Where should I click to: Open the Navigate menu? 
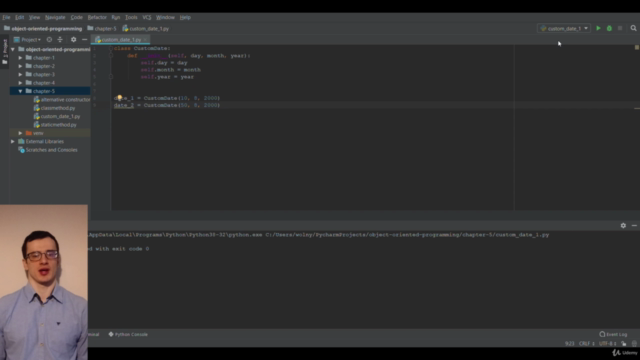coord(55,17)
